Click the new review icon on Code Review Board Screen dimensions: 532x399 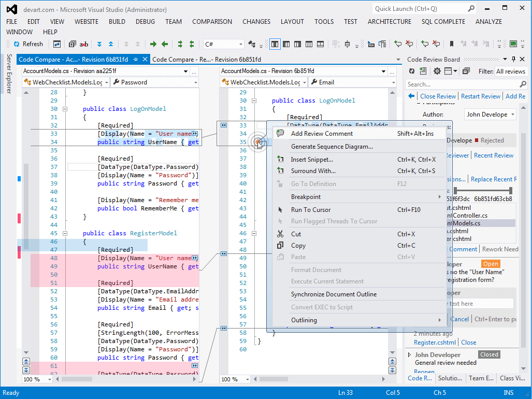(x=423, y=70)
